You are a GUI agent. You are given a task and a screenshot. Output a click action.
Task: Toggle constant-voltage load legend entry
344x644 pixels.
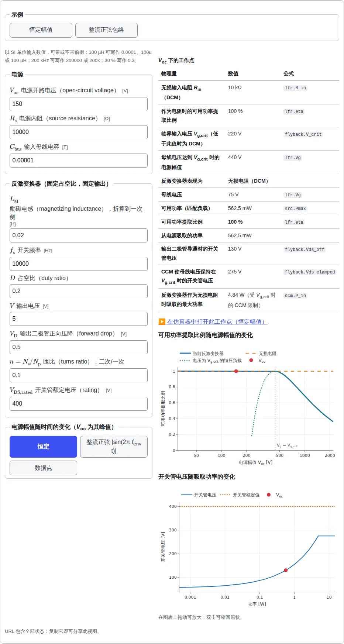[211, 361]
